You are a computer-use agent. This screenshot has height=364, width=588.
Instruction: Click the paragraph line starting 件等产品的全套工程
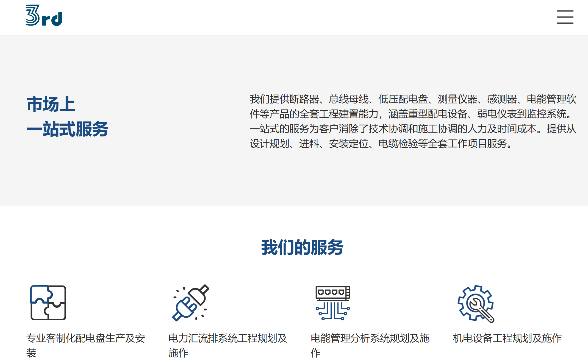click(x=411, y=114)
